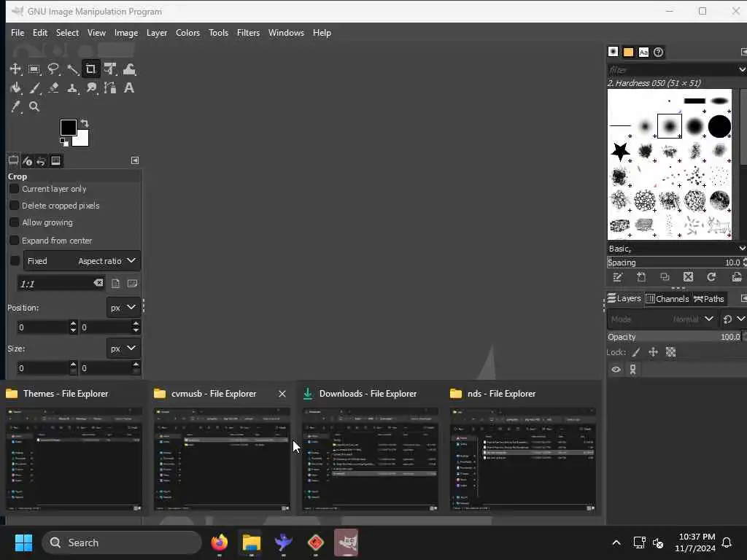Open the Tool Options tab
The height and width of the screenshot is (560, 747).
point(13,160)
